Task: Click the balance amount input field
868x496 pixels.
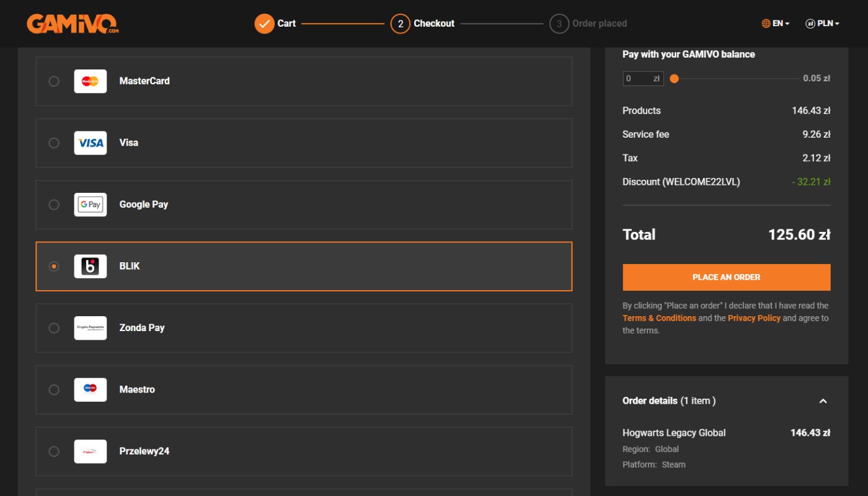Action: tap(643, 79)
